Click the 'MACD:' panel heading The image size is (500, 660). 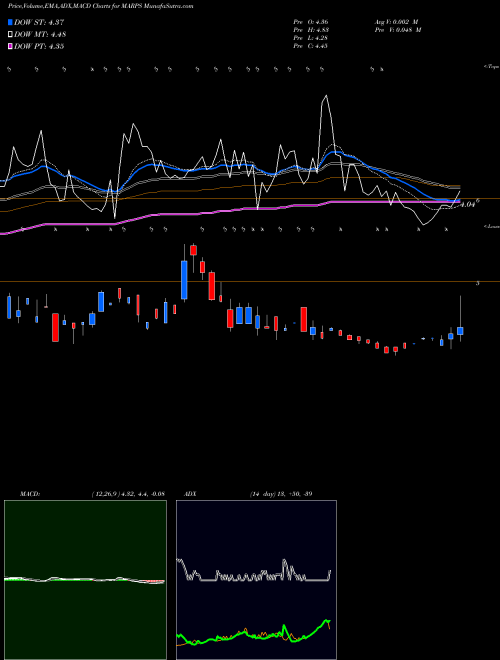pos(30,494)
